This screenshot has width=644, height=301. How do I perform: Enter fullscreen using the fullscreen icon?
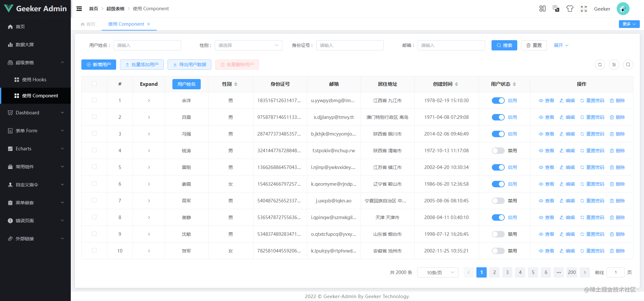click(x=584, y=9)
